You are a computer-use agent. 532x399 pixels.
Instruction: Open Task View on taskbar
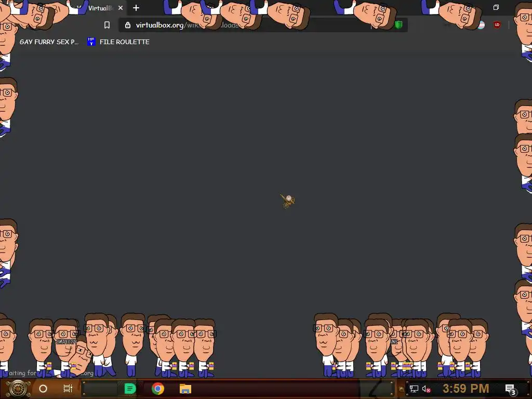pyautogui.click(x=68, y=389)
